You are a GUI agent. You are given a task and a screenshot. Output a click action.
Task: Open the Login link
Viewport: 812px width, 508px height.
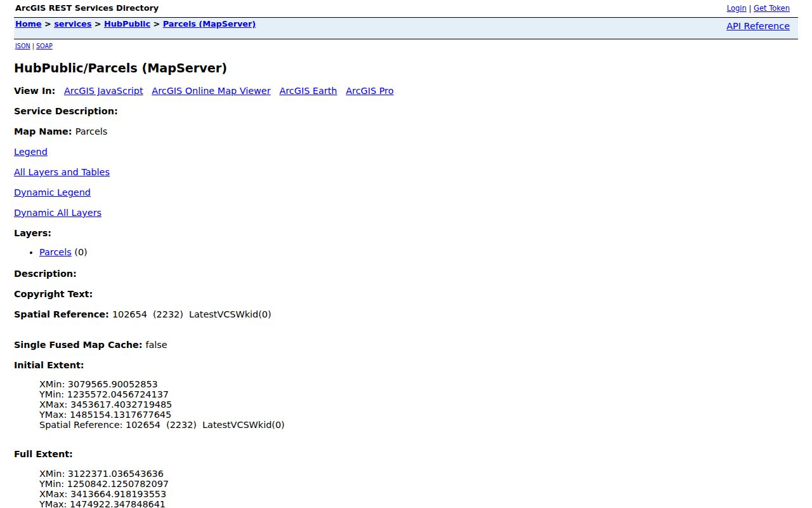click(737, 8)
